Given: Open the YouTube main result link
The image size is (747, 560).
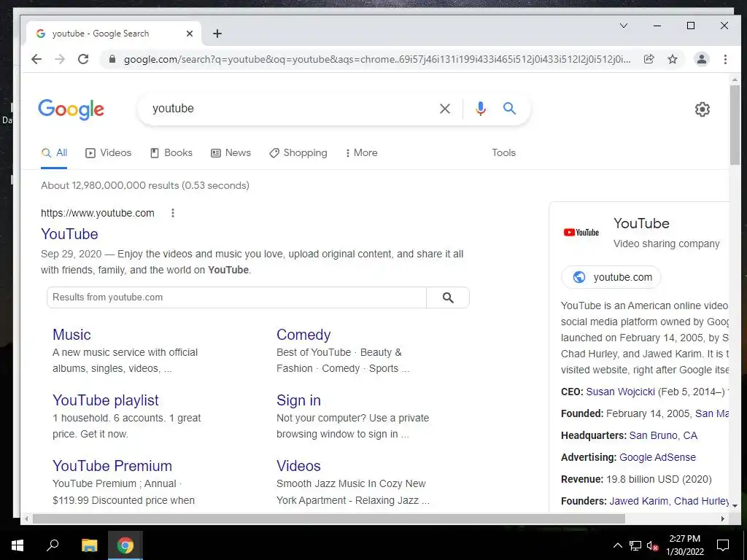Looking at the screenshot, I should point(69,234).
